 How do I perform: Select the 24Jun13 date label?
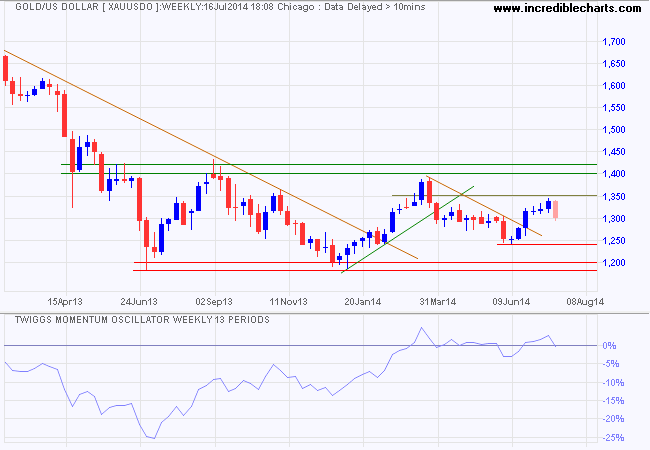click(139, 302)
